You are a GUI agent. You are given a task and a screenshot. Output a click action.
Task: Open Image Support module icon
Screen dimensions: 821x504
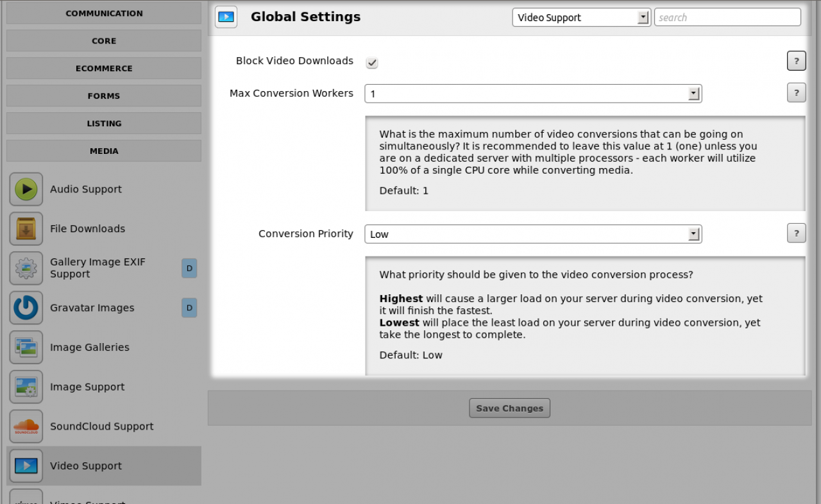pos(26,387)
